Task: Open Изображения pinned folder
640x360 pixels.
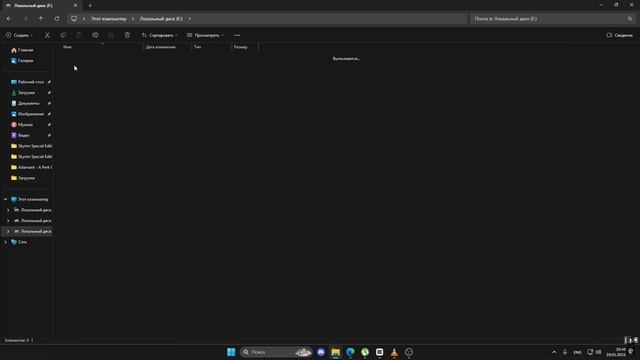Action: [x=27, y=114]
